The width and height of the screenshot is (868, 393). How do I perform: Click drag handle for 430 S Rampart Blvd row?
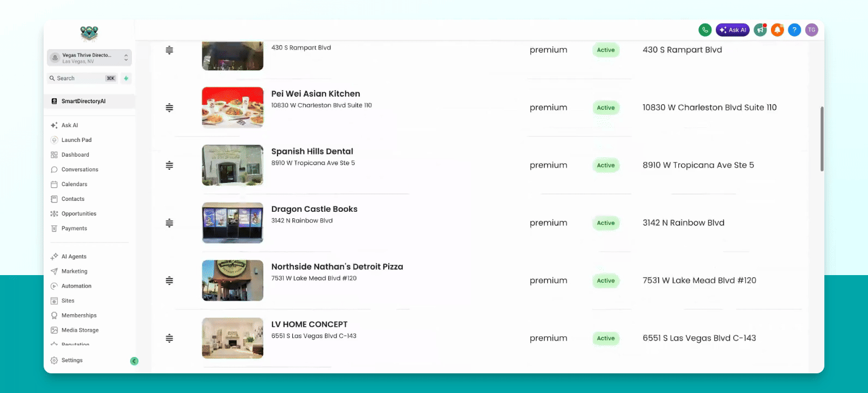[170, 50]
